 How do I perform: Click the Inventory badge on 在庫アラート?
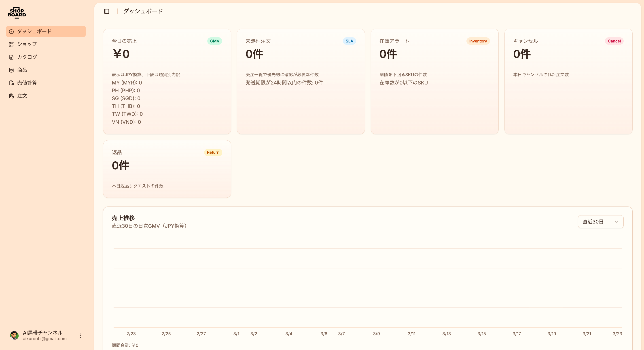point(478,41)
